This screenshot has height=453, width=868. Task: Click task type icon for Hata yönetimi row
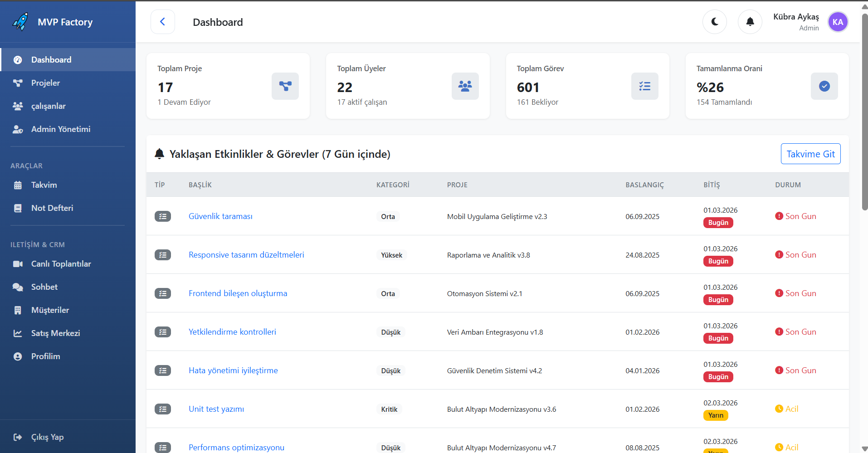point(163,370)
